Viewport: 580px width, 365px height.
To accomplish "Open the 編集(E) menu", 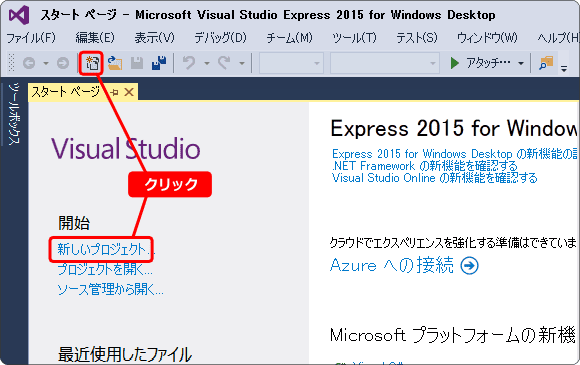I will [x=95, y=37].
